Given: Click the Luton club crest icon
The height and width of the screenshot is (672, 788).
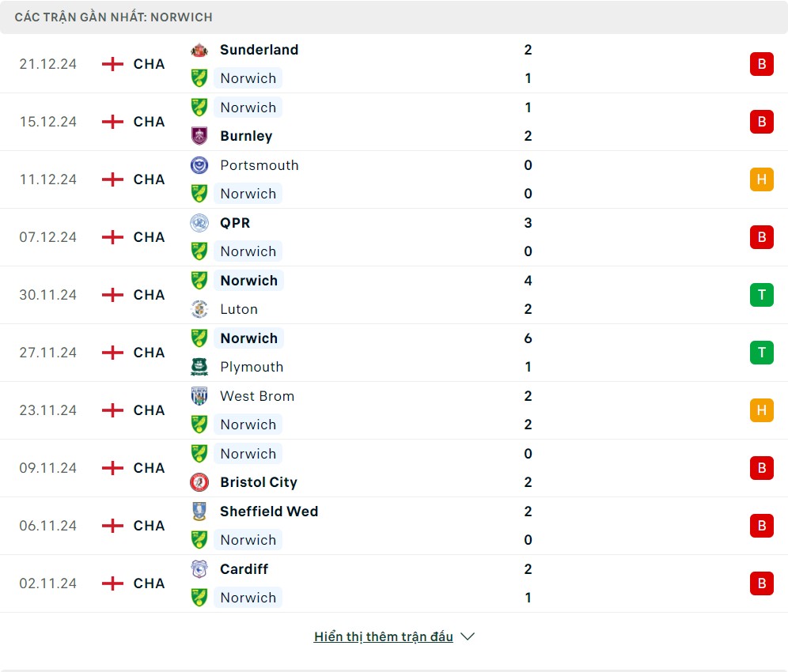Looking at the screenshot, I should (x=199, y=309).
